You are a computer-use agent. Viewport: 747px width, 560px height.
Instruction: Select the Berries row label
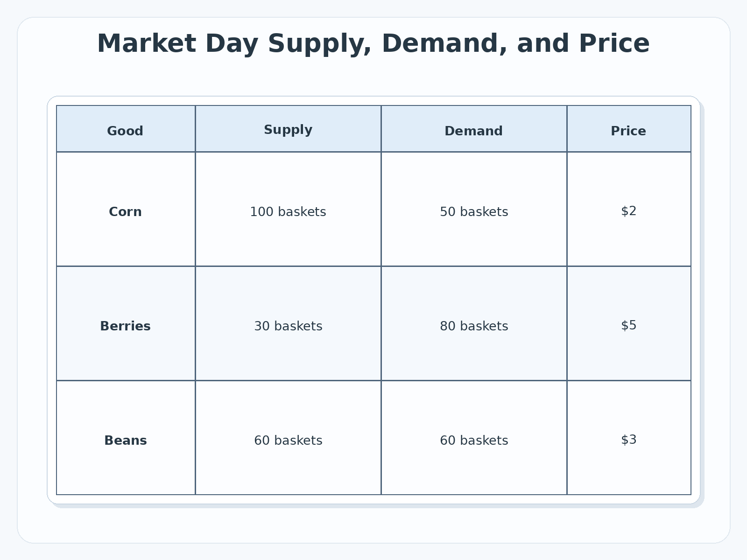click(126, 323)
